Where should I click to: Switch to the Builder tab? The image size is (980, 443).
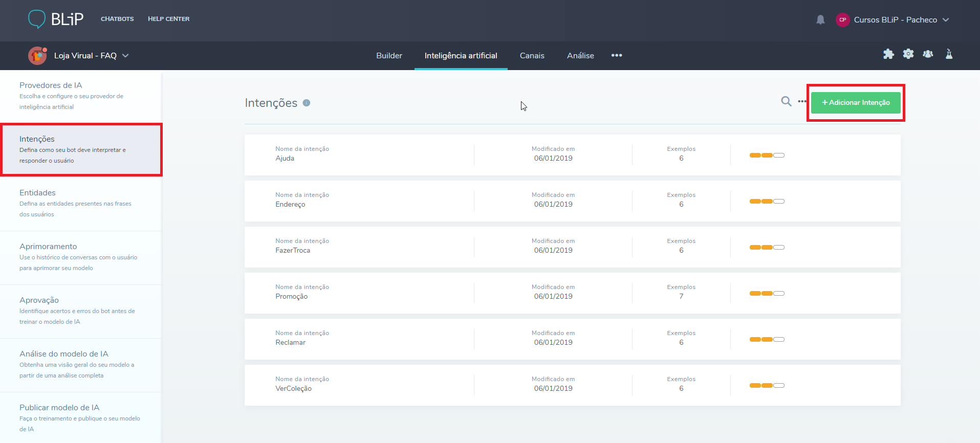pos(389,56)
